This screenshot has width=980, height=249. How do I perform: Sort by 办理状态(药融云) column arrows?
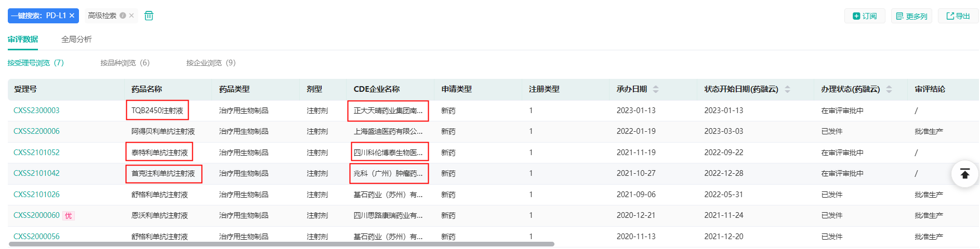[889, 89]
